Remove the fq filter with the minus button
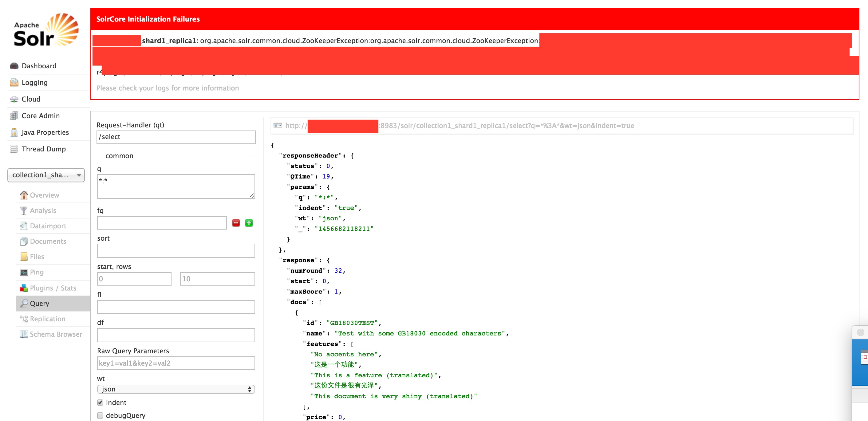The image size is (868, 421). (236, 223)
